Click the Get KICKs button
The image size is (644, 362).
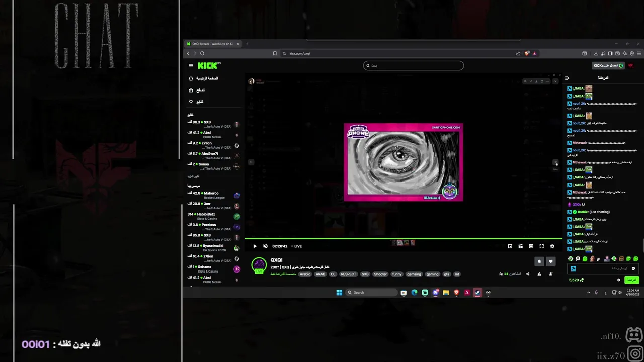608,66
